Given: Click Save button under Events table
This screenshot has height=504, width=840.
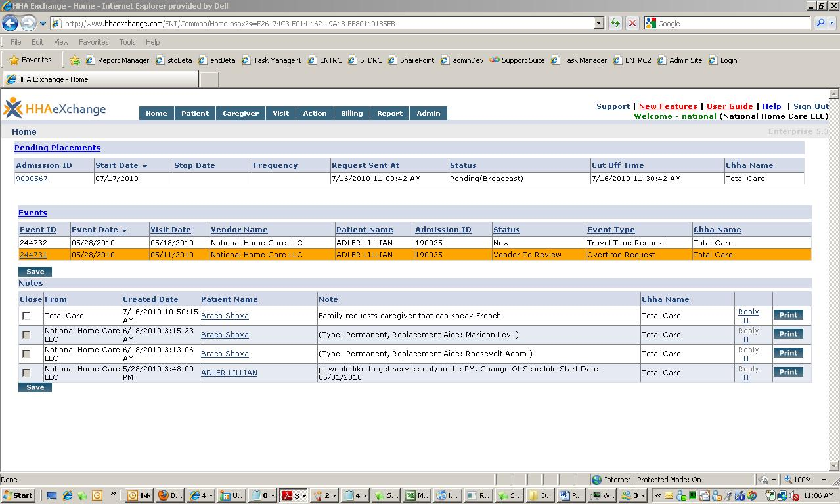Looking at the screenshot, I should (x=35, y=272).
